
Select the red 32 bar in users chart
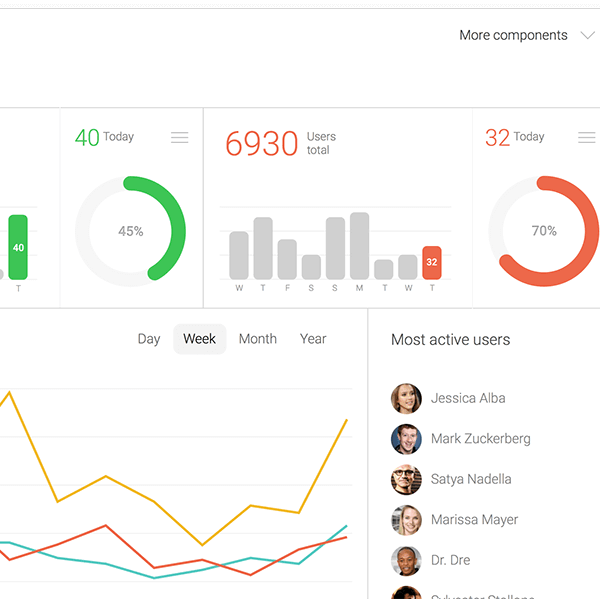432,263
